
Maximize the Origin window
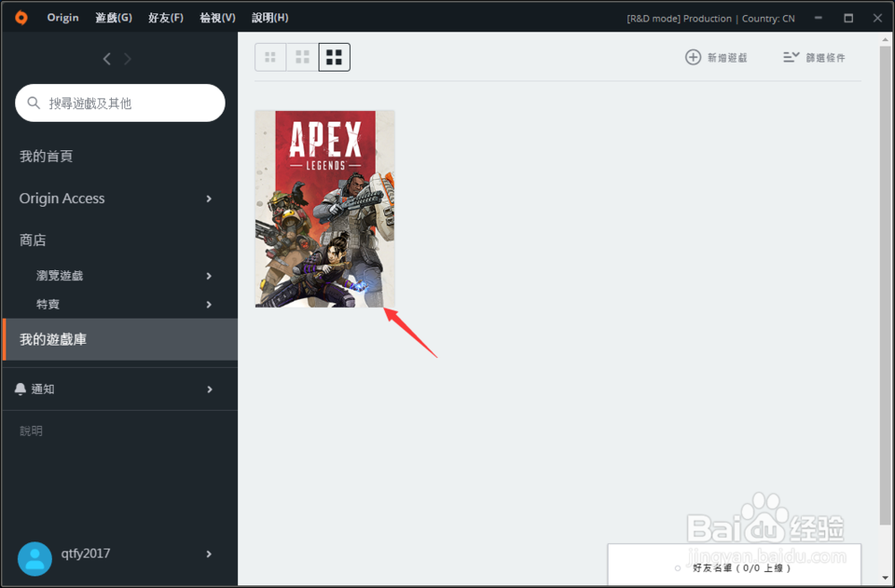click(x=848, y=18)
